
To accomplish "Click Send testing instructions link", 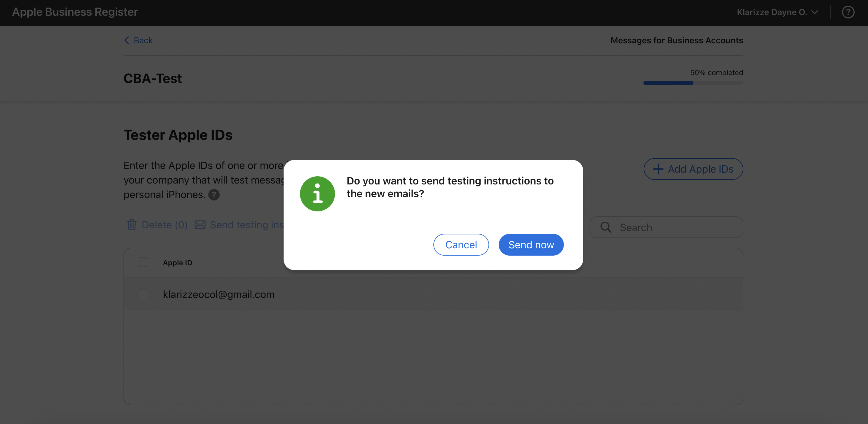I will click(239, 225).
